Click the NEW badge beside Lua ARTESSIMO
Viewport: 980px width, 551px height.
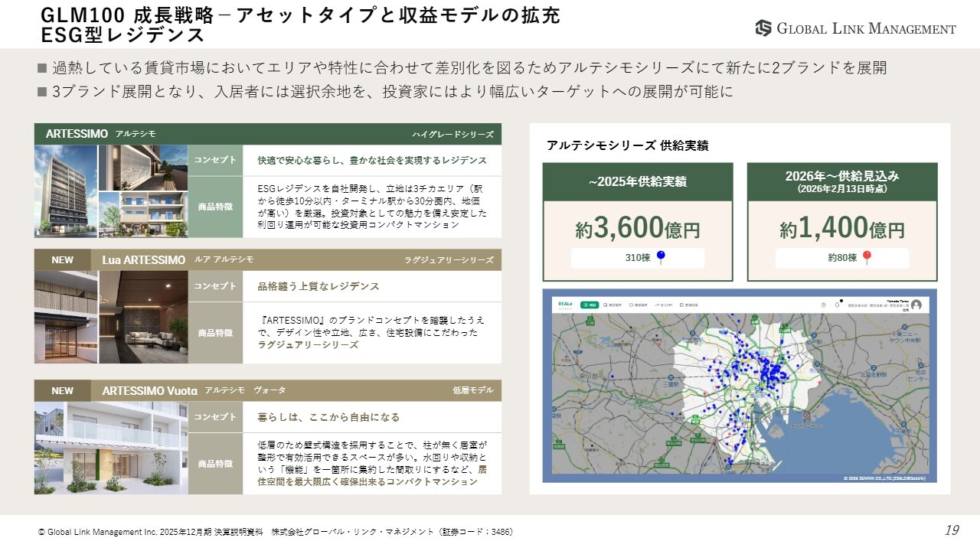pyautogui.click(x=63, y=260)
